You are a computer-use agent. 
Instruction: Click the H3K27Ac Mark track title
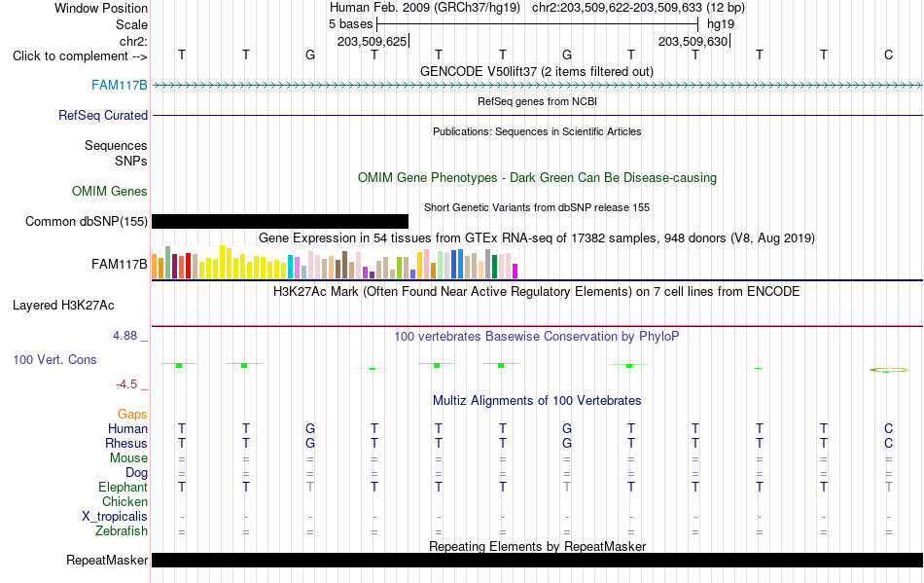[537, 291]
